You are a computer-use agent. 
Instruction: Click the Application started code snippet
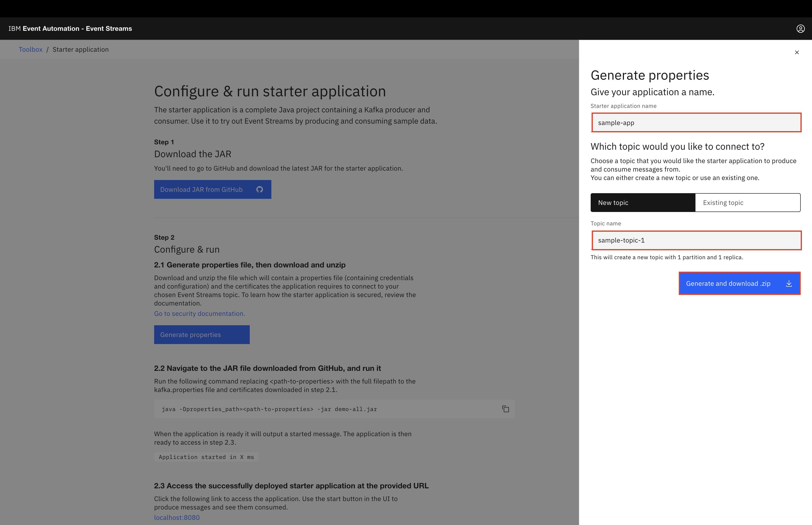tap(206, 457)
